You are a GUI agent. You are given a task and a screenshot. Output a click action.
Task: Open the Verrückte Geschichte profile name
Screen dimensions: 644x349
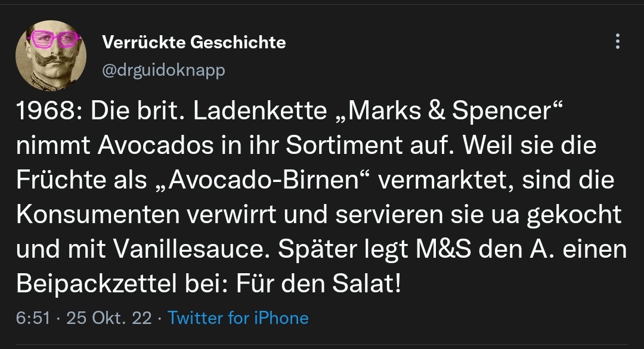coord(194,42)
